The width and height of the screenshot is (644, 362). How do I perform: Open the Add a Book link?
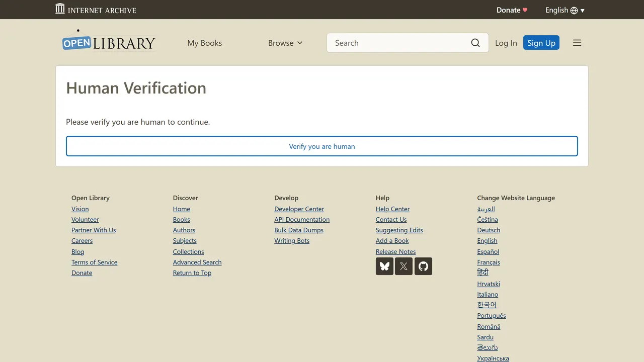coord(392,241)
